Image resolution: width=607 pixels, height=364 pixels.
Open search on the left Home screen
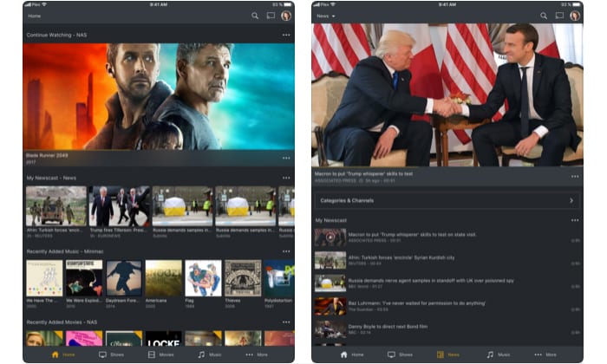tap(255, 16)
